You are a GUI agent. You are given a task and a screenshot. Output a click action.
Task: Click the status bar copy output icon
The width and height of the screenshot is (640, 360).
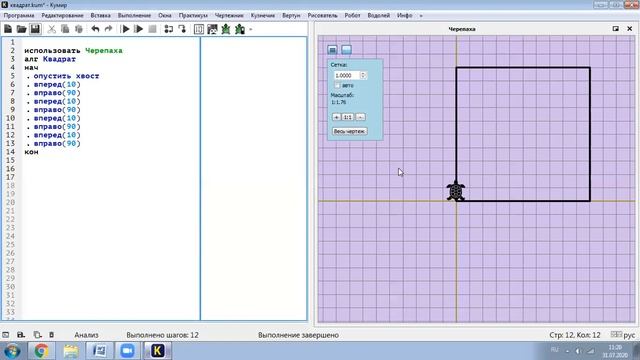(x=37, y=335)
